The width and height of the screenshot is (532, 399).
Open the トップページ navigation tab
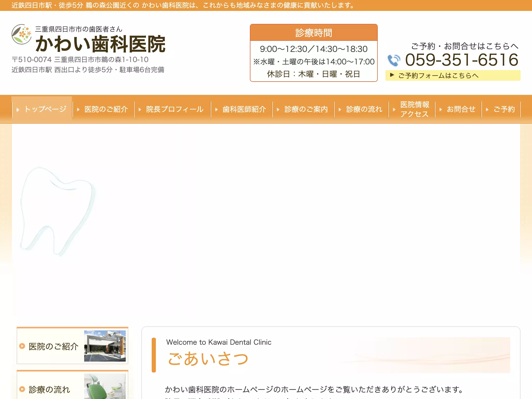[42, 109]
